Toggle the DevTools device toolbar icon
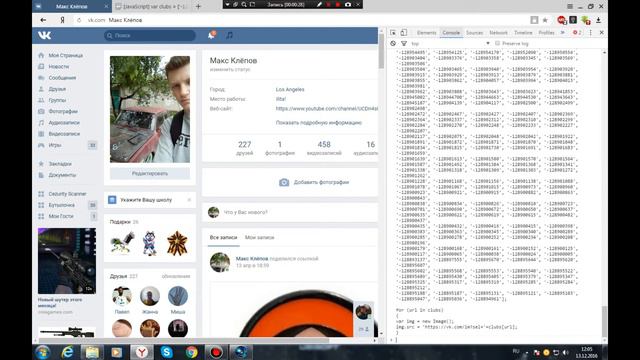 pos(404,33)
